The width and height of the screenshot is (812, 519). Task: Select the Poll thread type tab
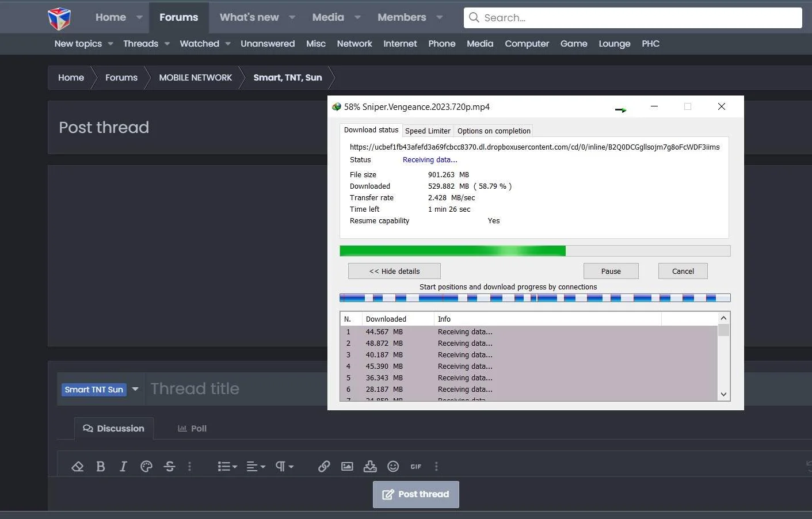pos(192,429)
